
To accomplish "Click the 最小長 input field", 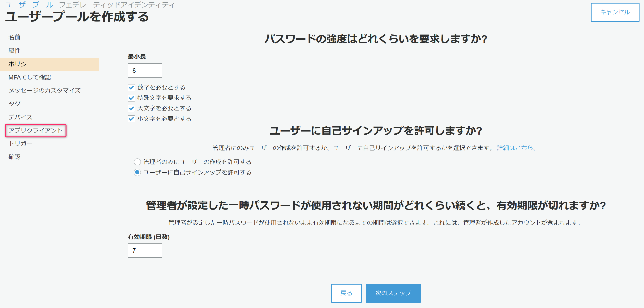I will point(145,71).
